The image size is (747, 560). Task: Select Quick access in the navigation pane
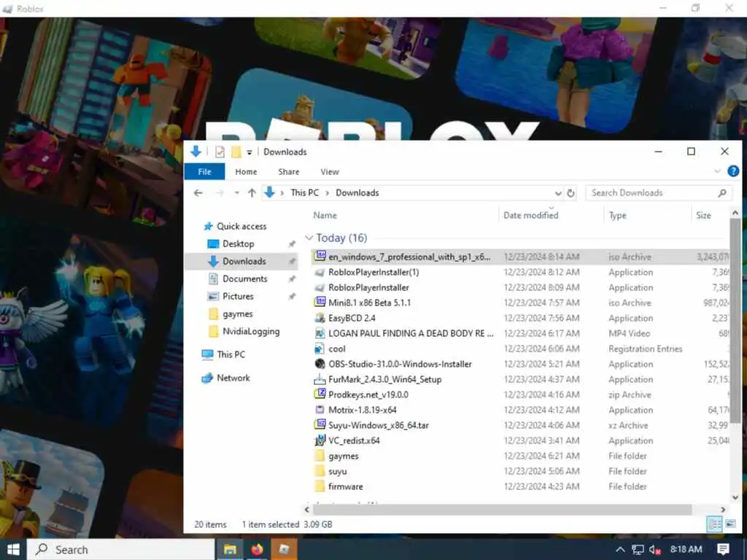click(241, 227)
